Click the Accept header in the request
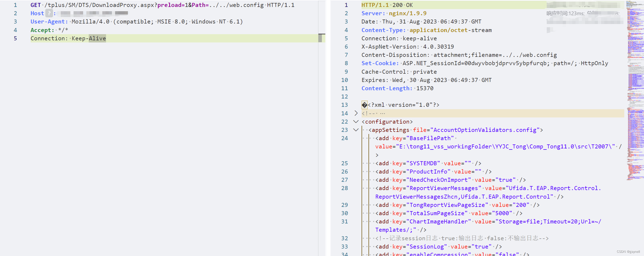The width and height of the screenshot is (644, 256). point(49,30)
